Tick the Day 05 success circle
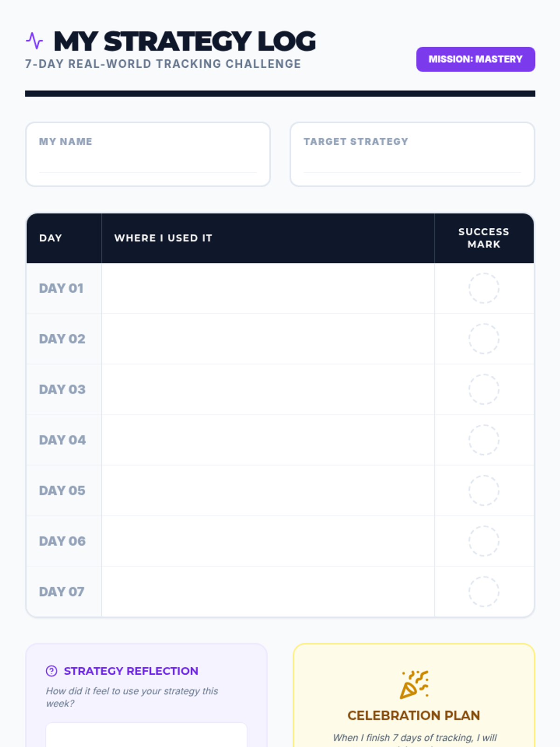560x747 pixels. click(484, 490)
